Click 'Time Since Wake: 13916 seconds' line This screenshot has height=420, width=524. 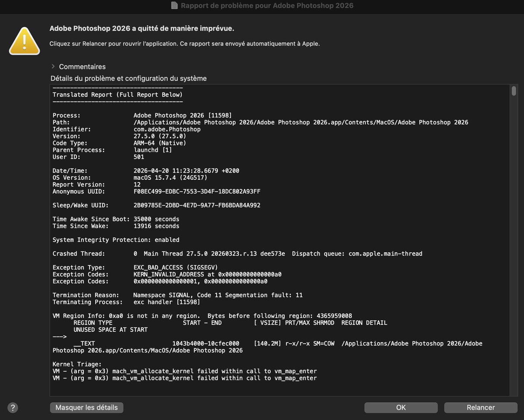116,226
